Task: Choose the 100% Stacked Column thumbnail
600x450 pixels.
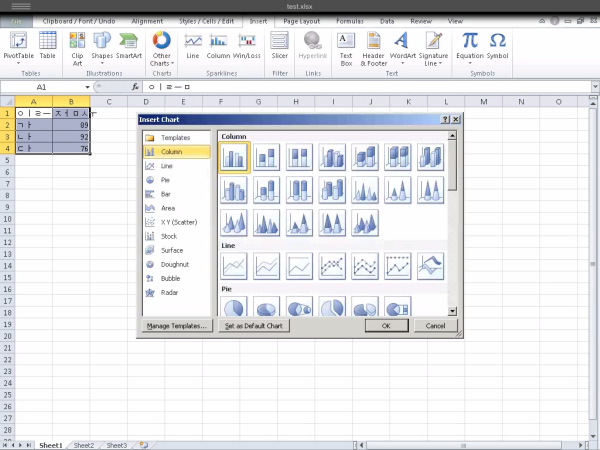Action: pos(299,157)
